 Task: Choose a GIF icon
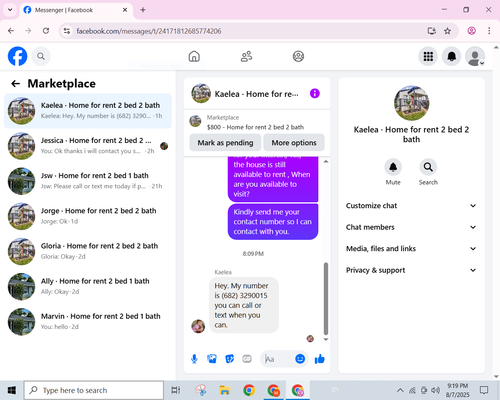(247, 359)
